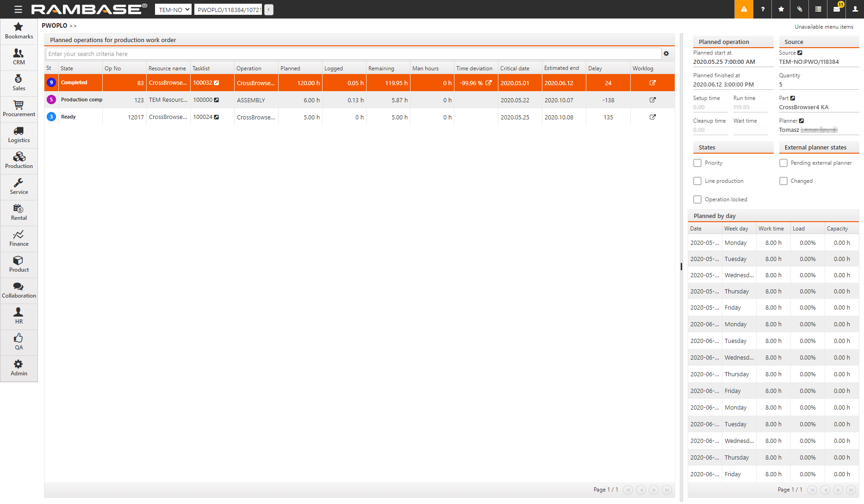
Task: Open the Production module menu
Action: point(19,160)
